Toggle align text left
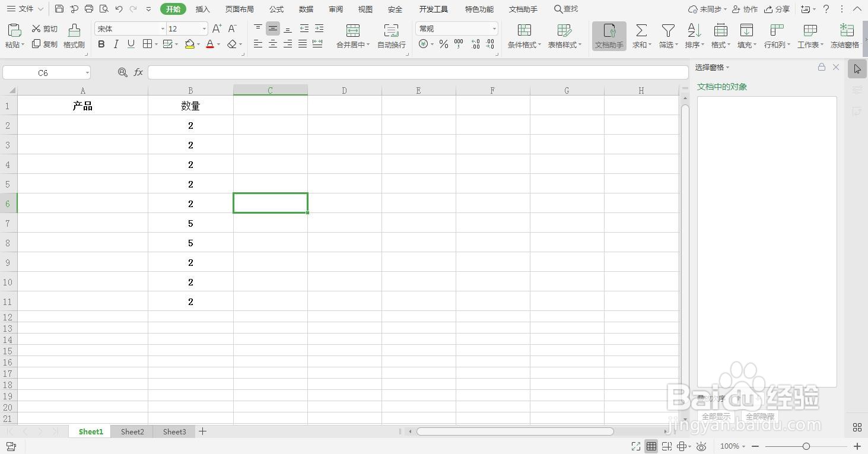Image resolution: width=868 pixels, height=454 pixels. (x=258, y=44)
